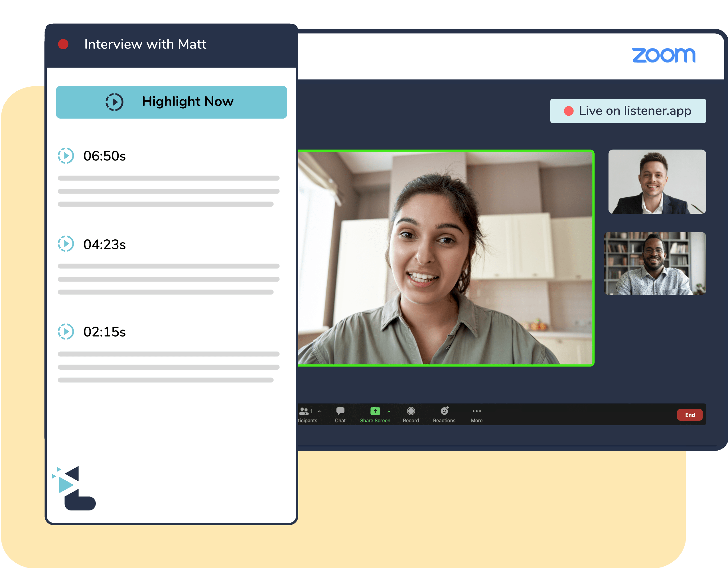
Task: Open the More options menu
Action: 477,411
